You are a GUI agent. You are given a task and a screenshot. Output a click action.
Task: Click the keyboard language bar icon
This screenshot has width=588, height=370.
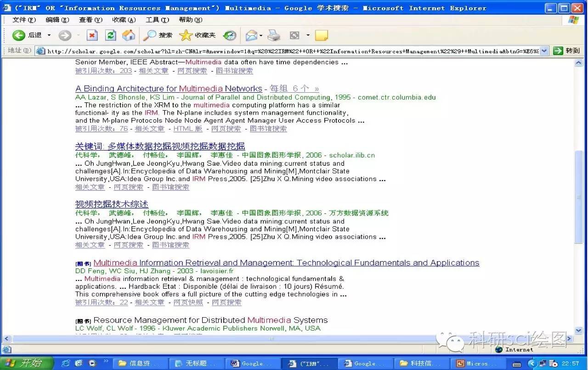[x=517, y=364]
